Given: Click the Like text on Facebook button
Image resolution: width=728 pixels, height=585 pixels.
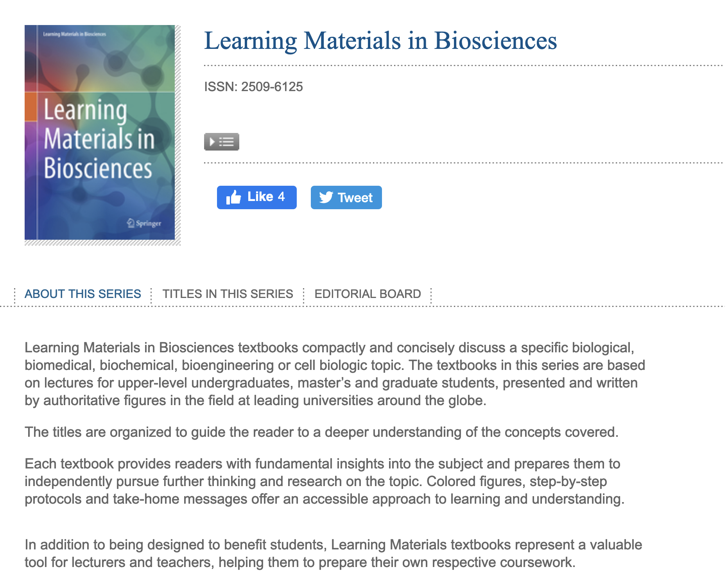Looking at the screenshot, I should pos(260,197).
